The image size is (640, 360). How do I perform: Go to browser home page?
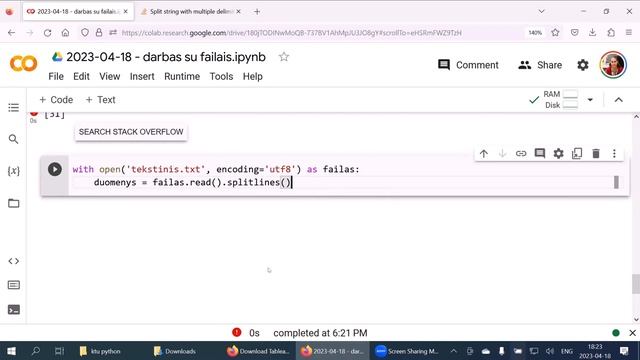pyautogui.click(x=65, y=33)
